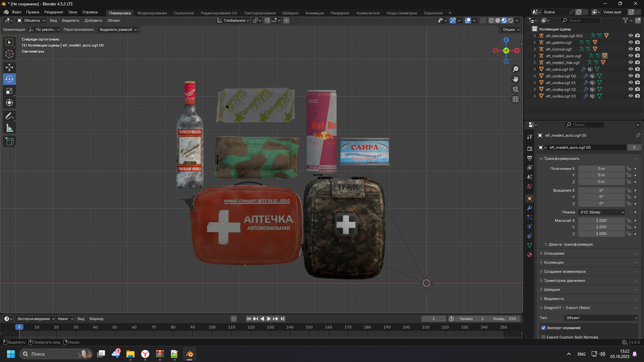644x362 pixels.
Task: Select the Move tool in the toolbar
Action: pyautogui.click(x=9, y=67)
